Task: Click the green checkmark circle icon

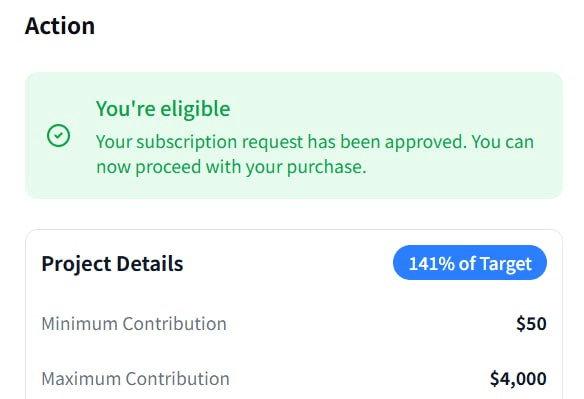Action: pos(58,136)
